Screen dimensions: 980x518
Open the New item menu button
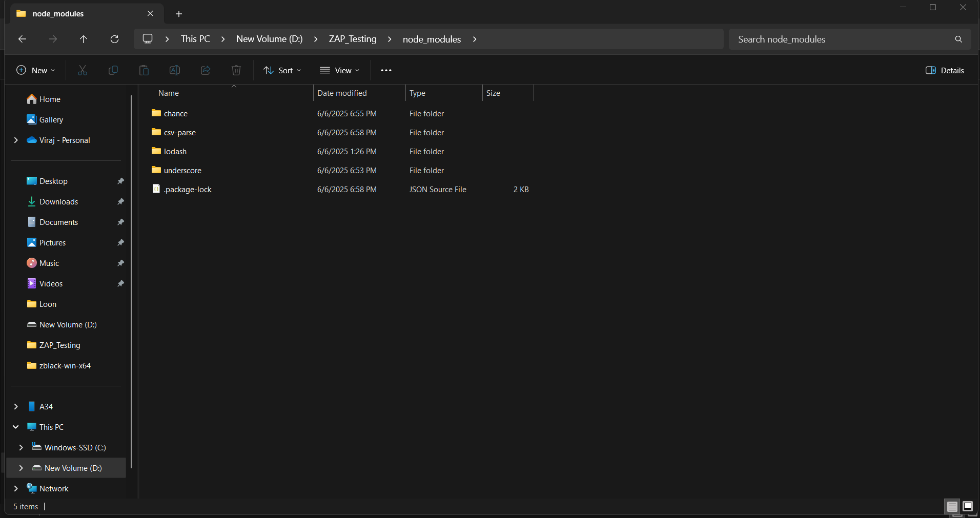36,70
